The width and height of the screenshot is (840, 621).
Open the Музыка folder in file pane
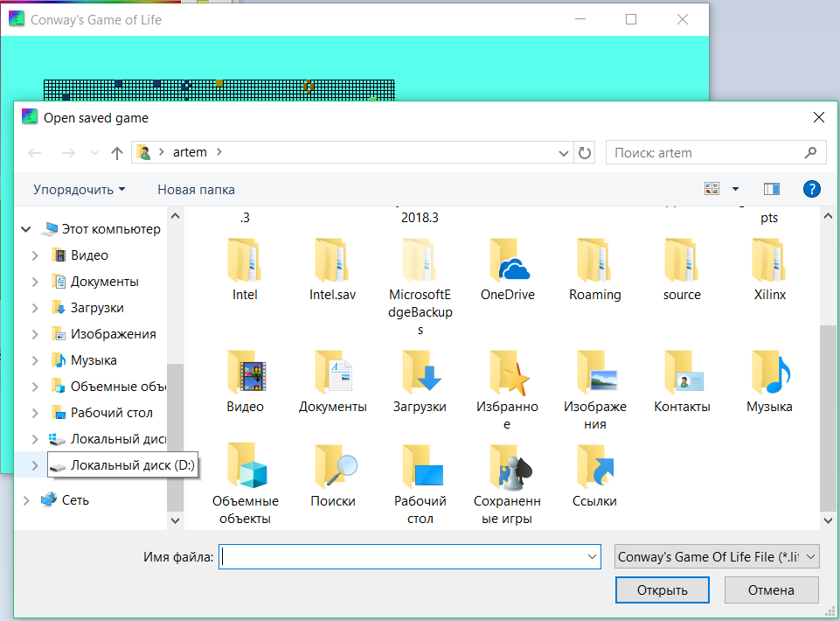tap(769, 382)
